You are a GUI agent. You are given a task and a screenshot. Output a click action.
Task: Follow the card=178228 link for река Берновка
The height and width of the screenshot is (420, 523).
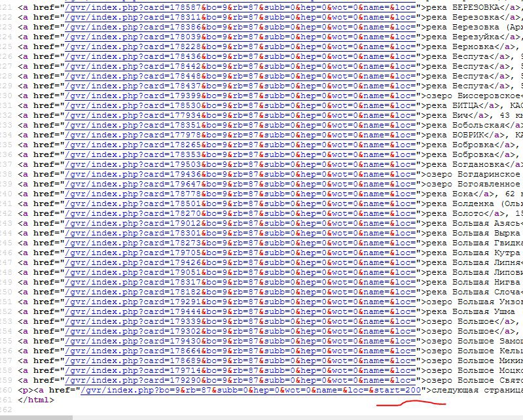[240, 46]
